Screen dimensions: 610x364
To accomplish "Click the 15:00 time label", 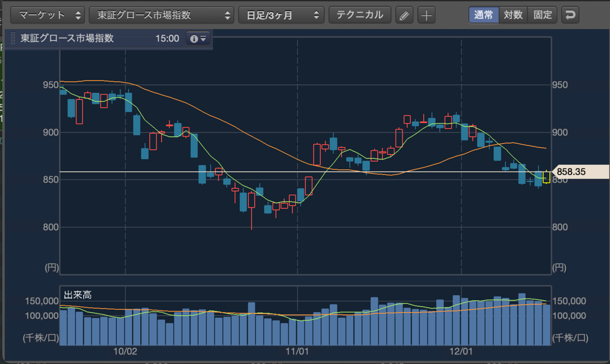I will point(167,38).
